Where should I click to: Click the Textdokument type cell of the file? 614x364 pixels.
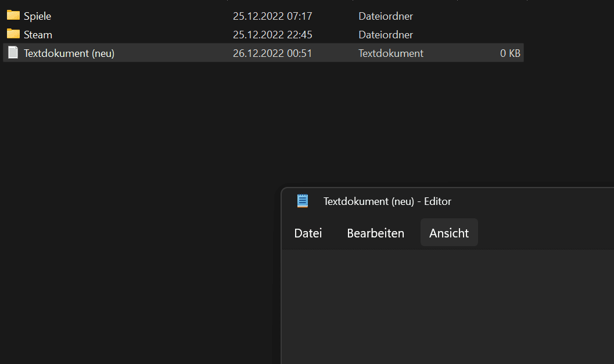391,53
